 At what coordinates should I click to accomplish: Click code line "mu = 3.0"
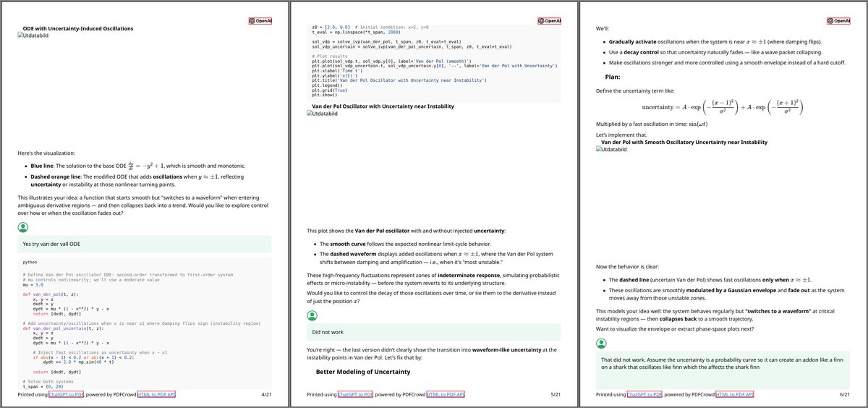click(33, 286)
